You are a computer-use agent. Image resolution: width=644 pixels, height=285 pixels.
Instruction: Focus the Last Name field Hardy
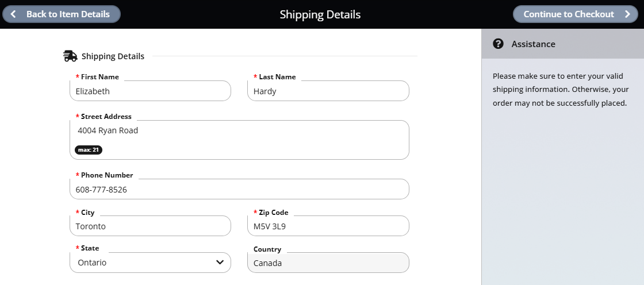[328, 91]
